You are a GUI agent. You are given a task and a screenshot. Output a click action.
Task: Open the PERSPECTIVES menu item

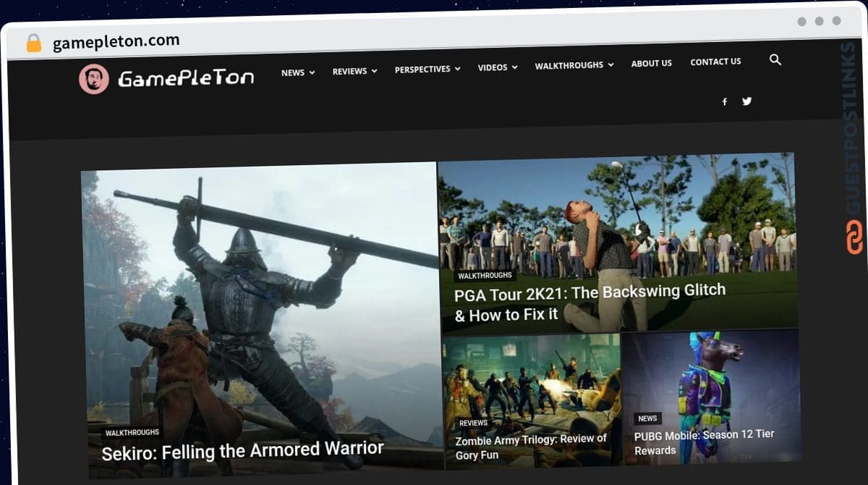click(422, 69)
